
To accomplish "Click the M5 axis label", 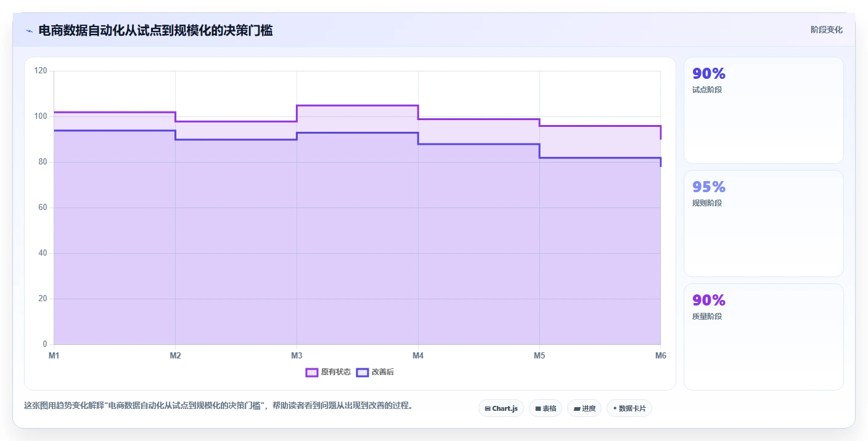I will pyautogui.click(x=539, y=355).
